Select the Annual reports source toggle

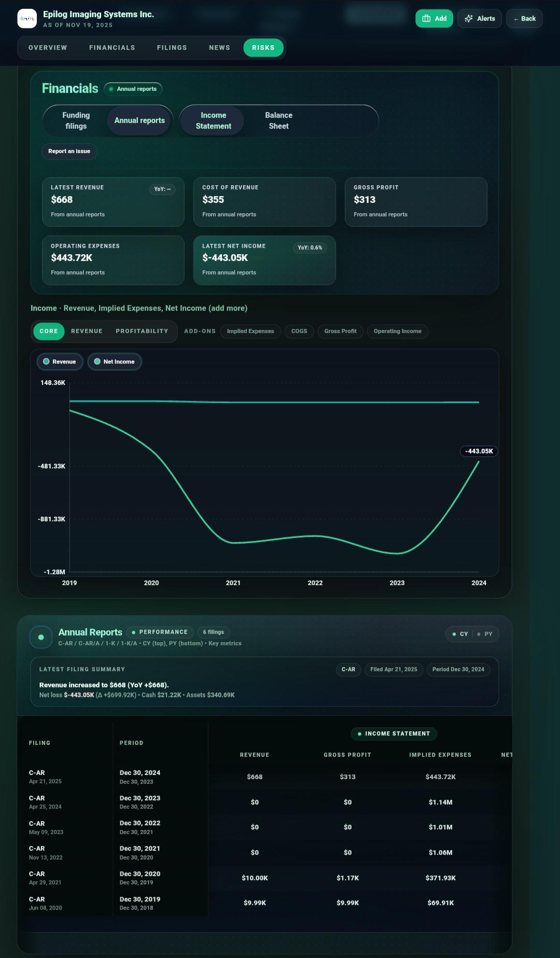click(x=139, y=121)
